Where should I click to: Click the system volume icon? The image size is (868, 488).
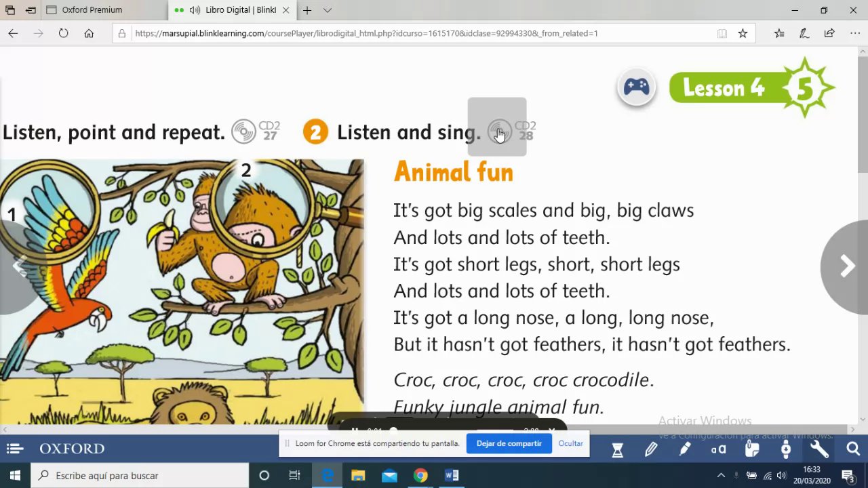click(782, 476)
